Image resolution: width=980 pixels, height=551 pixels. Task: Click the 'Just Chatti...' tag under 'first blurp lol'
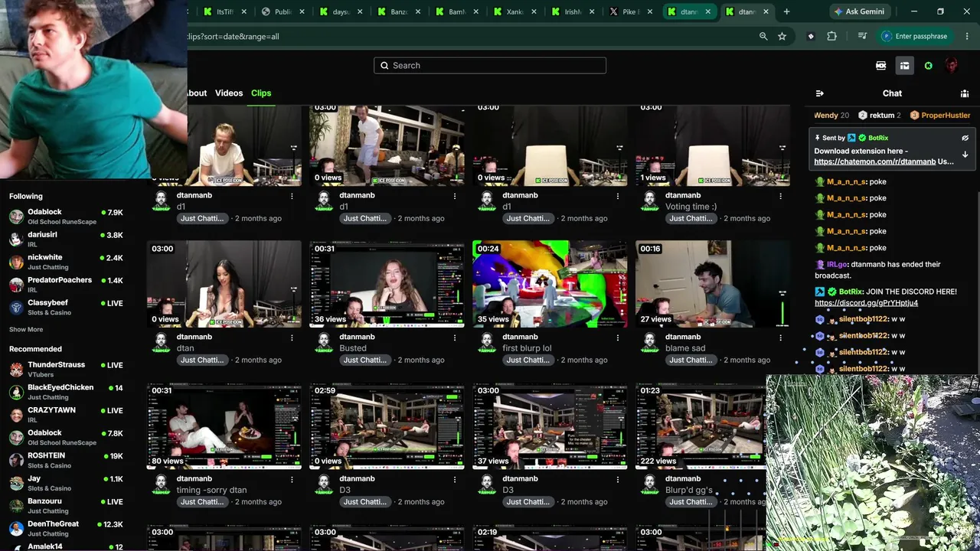click(x=528, y=360)
